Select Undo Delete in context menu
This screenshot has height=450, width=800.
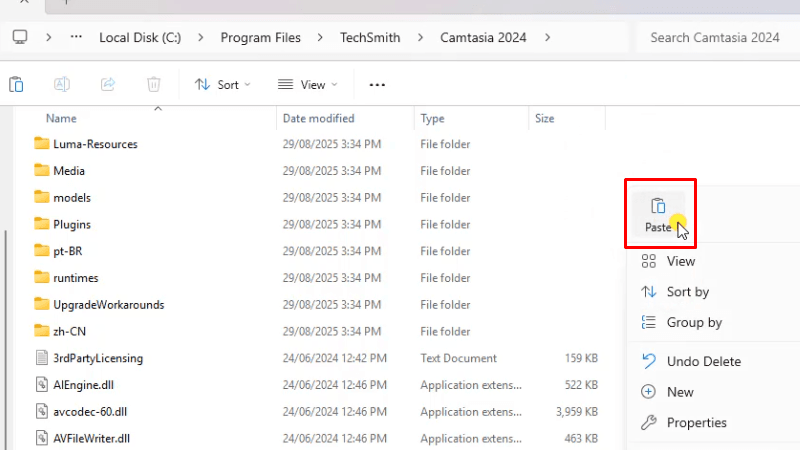[703, 361]
